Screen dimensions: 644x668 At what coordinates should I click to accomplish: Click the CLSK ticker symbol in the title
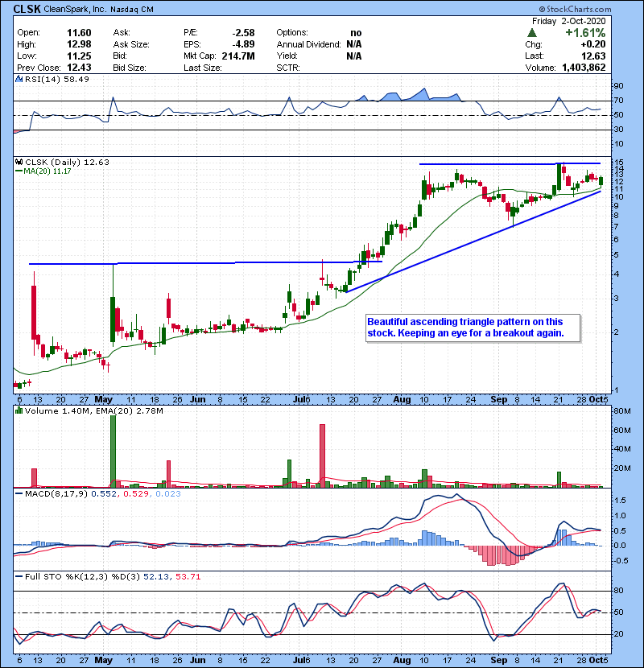click(27, 9)
